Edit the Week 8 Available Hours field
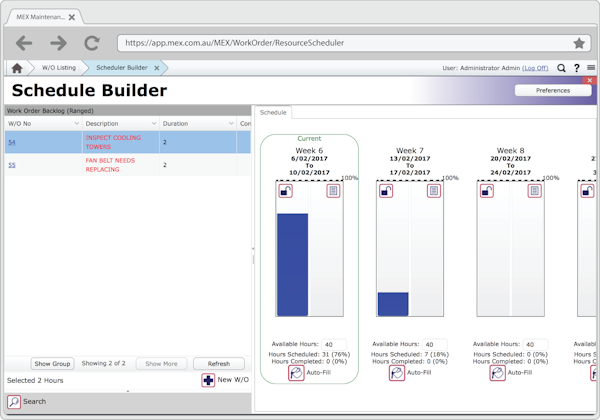600x420 pixels. point(535,344)
